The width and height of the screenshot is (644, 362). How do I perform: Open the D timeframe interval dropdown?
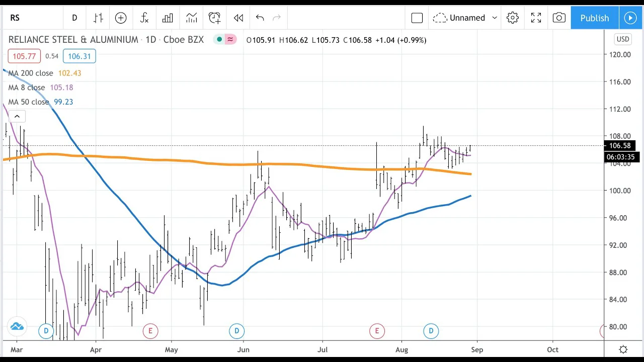point(74,18)
